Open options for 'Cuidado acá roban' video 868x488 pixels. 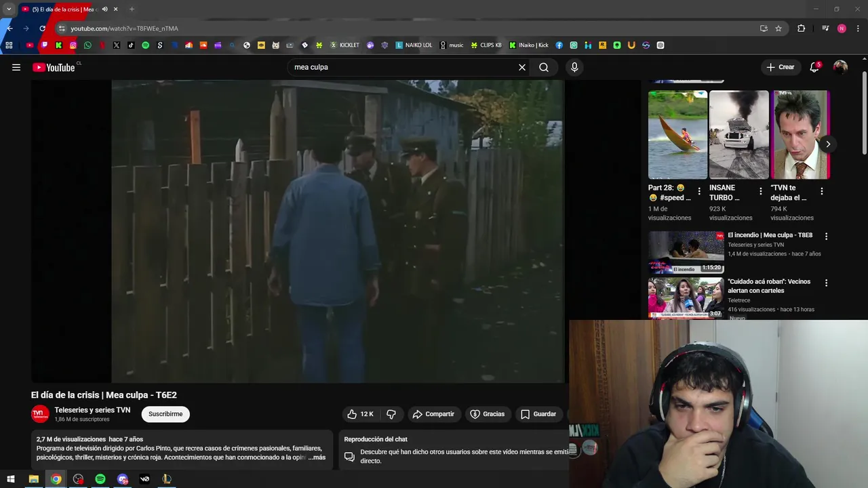click(x=826, y=283)
